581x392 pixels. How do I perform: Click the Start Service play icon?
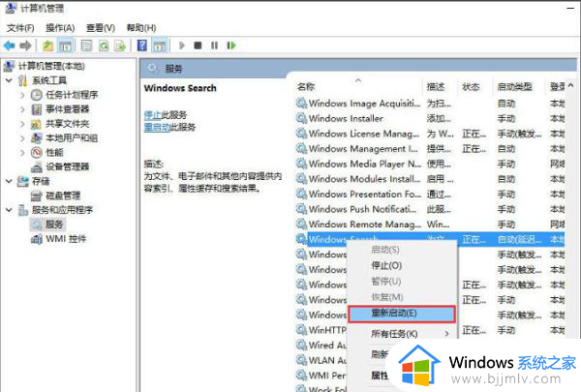(x=182, y=45)
